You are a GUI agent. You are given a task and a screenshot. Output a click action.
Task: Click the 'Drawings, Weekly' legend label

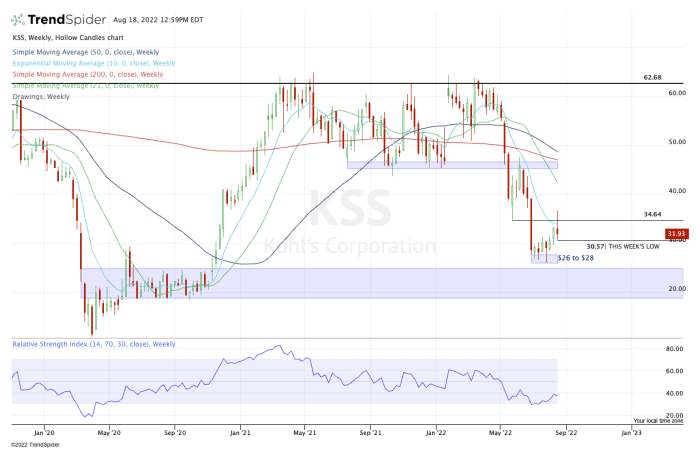(41, 96)
